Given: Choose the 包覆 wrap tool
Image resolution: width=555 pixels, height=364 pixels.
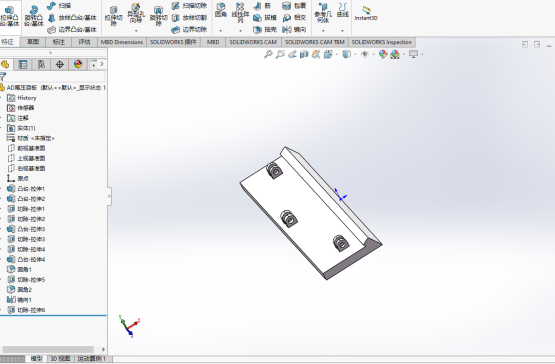Looking at the screenshot, I should [x=294, y=6].
